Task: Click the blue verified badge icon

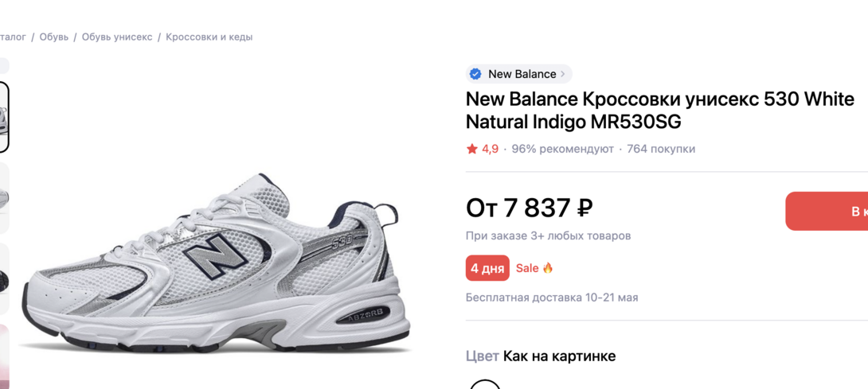Action: pyautogui.click(x=475, y=74)
